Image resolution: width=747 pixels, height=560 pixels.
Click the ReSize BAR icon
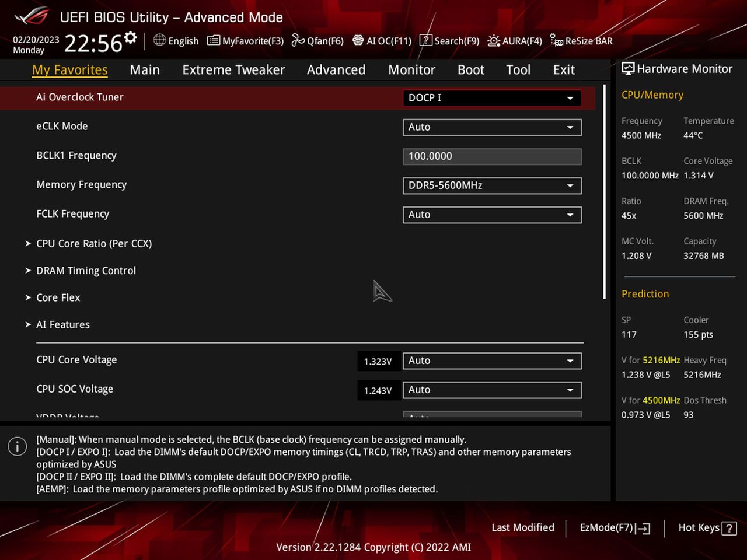pos(557,41)
